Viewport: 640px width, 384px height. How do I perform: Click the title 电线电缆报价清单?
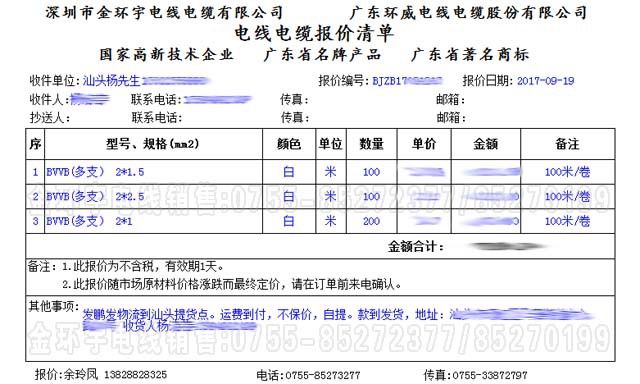[x=314, y=33]
